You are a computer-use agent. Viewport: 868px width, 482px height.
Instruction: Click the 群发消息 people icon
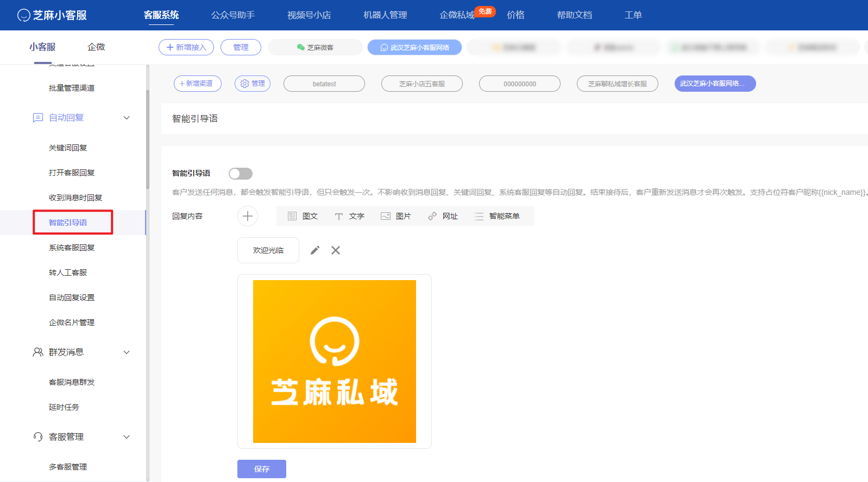(x=38, y=352)
